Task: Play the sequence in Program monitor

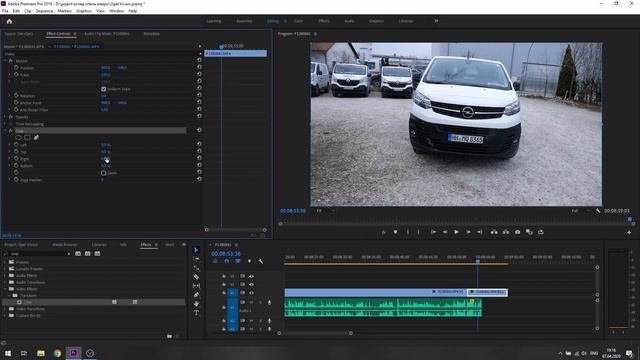Action: click(x=456, y=232)
